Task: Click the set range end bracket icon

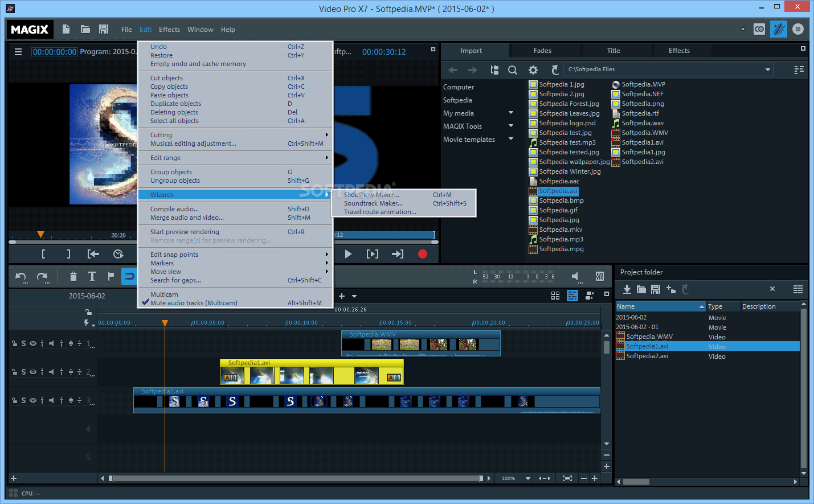Action: (68, 254)
